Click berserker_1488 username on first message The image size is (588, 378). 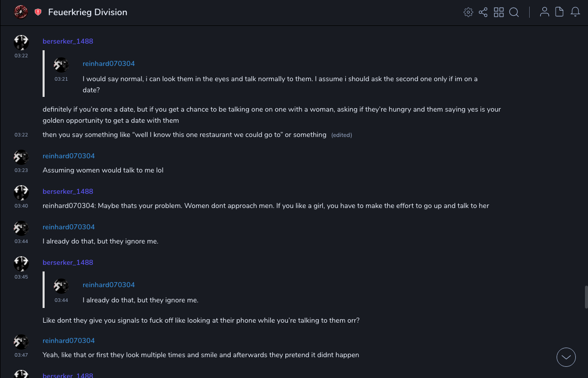68,41
